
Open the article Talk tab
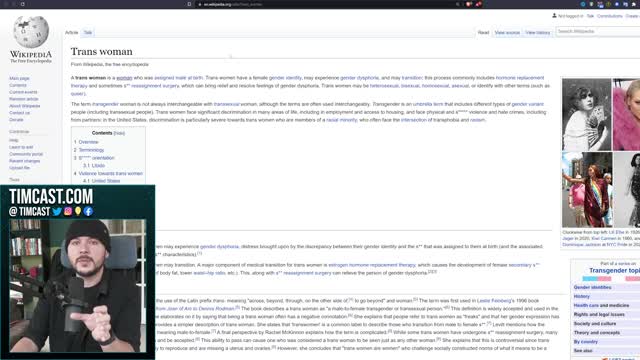coord(88,33)
